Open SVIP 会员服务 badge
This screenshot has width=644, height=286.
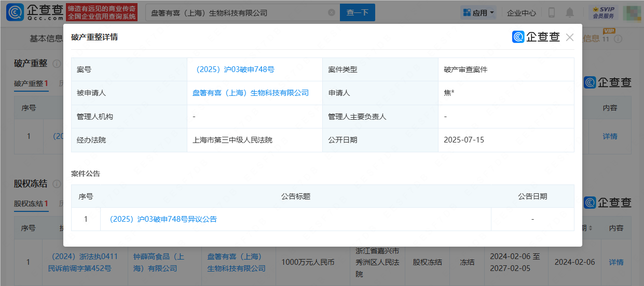[x=603, y=12]
